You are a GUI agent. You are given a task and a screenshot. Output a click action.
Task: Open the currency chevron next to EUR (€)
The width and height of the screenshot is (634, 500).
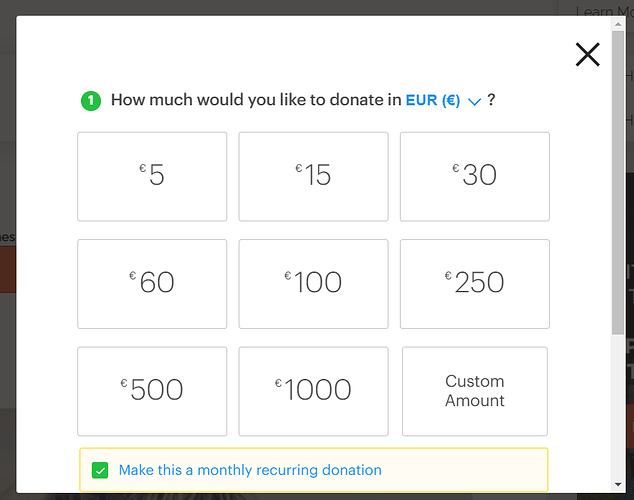(474, 101)
